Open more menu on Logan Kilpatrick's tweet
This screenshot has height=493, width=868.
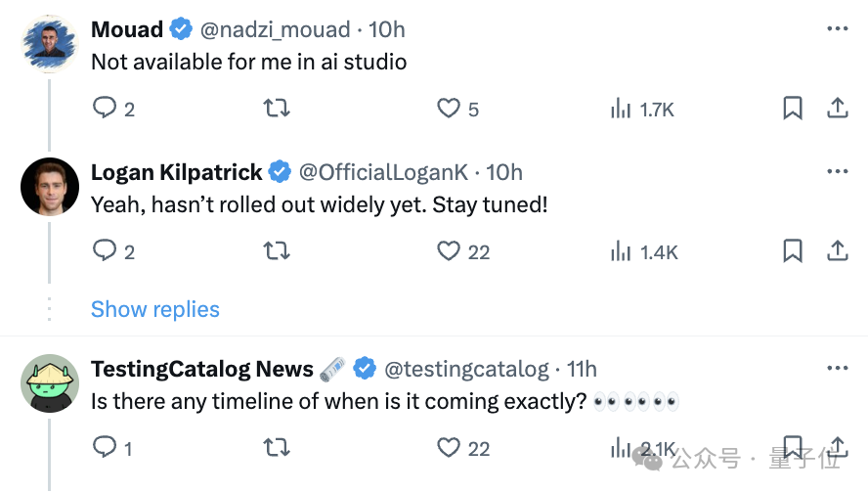coord(838,171)
